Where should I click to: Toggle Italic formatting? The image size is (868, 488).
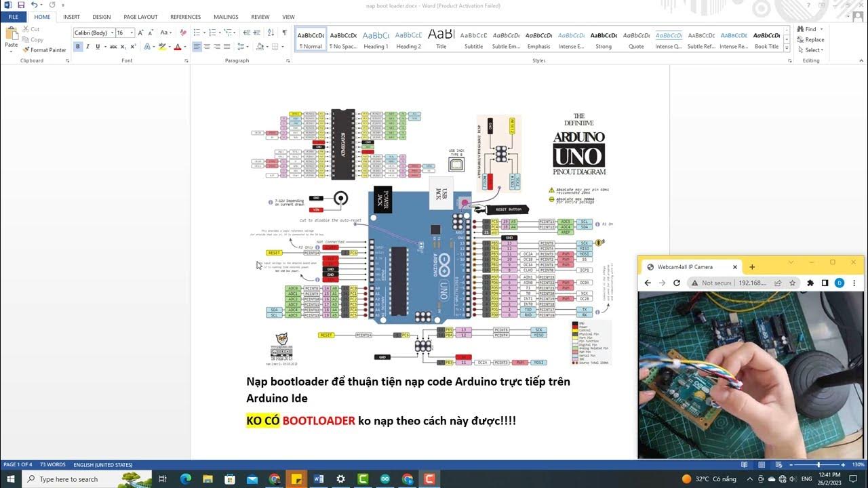coord(88,47)
